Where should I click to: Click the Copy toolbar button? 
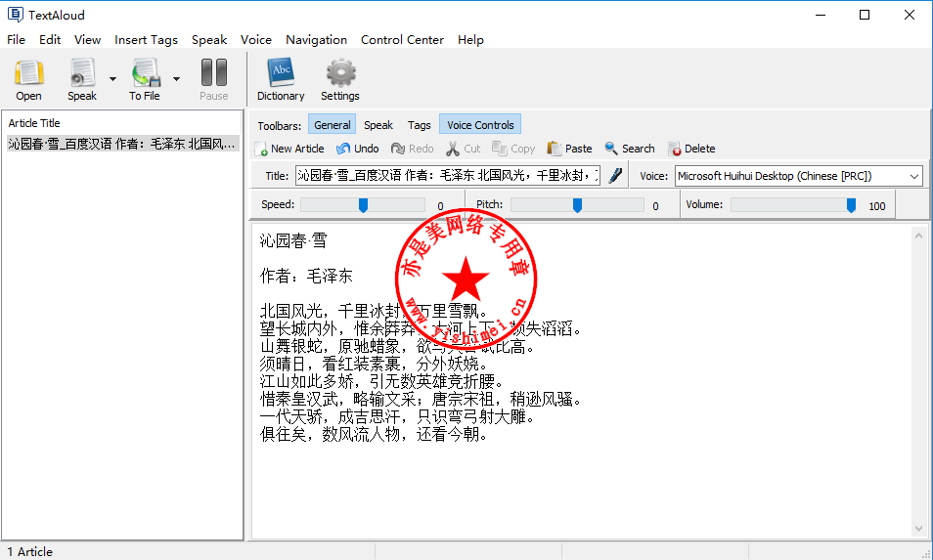point(513,149)
